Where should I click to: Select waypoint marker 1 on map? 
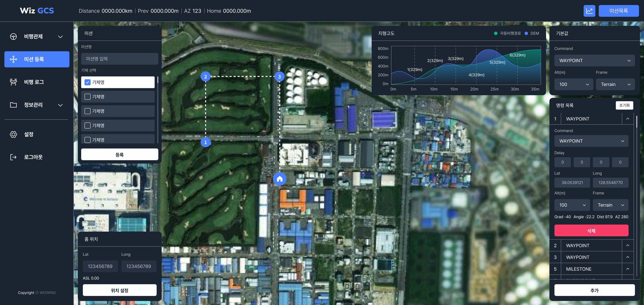coord(206,142)
